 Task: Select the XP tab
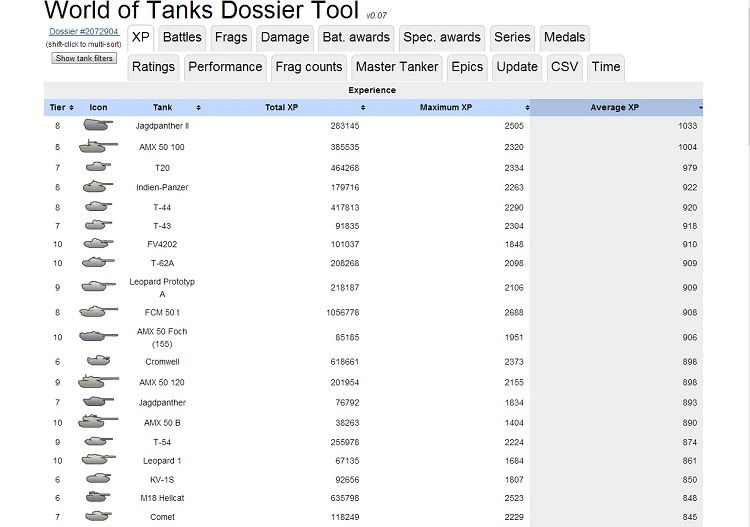click(x=141, y=37)
